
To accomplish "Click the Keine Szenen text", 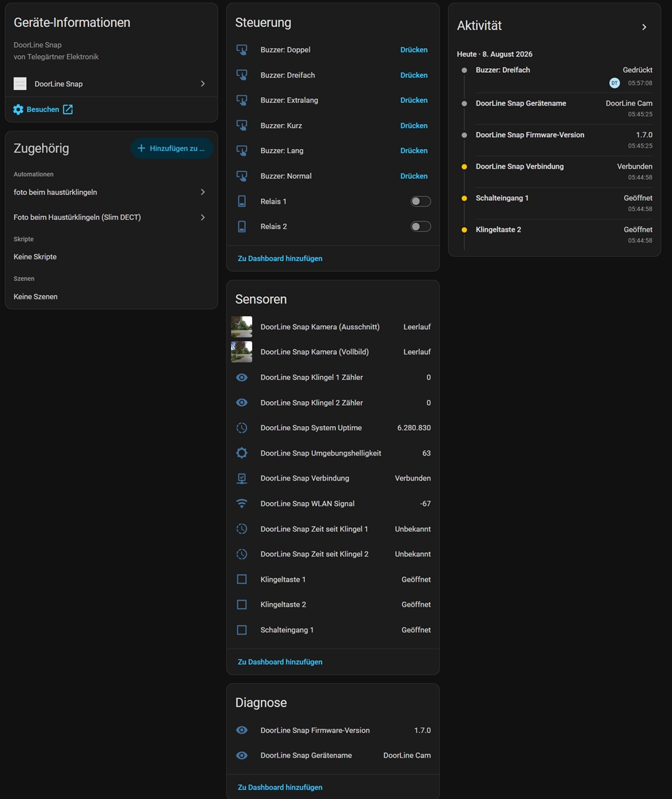I will pos(35,297).
